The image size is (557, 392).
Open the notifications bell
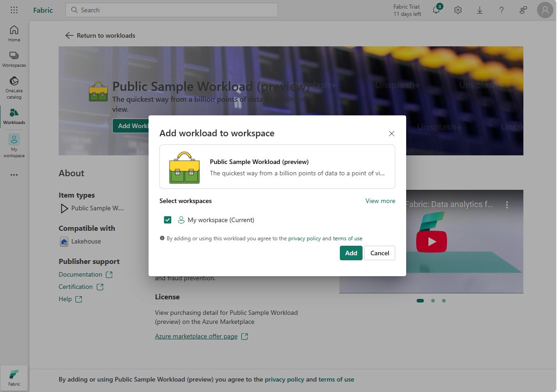tap(436, 10)
